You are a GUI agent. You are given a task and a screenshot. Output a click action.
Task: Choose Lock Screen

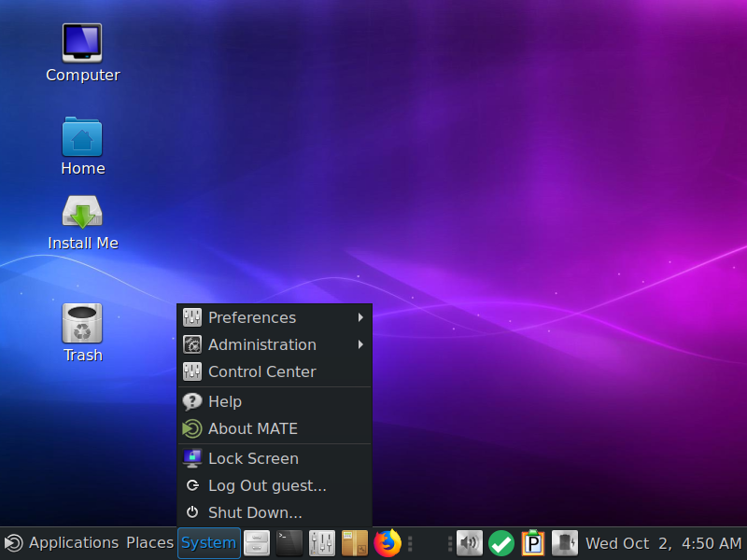click(x=274, y=458)
